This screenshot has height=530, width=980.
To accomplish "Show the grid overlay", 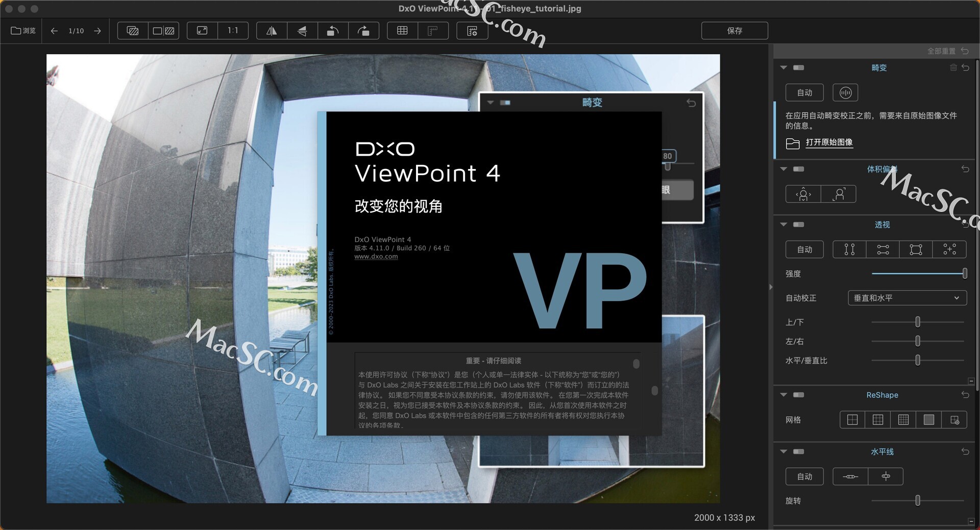I will [x=402, y=31].
